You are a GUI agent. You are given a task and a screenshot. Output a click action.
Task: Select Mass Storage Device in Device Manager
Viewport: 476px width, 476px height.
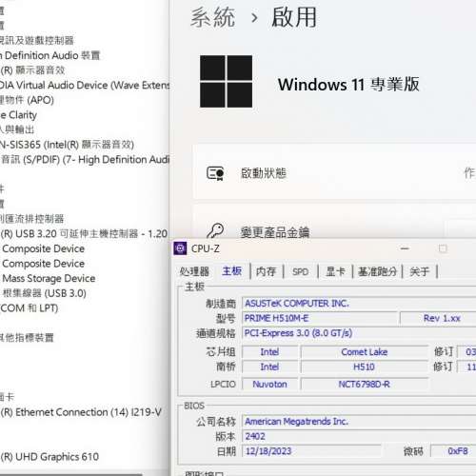click(x=49, y=278)
